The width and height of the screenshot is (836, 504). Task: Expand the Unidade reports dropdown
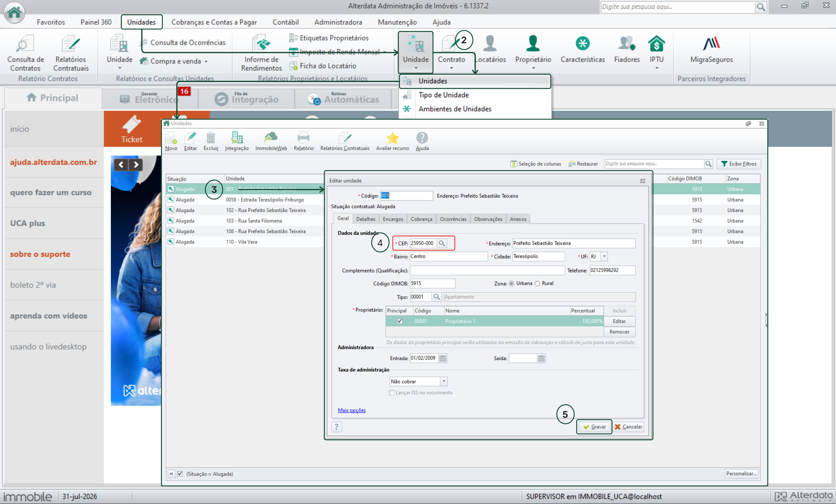119,68
